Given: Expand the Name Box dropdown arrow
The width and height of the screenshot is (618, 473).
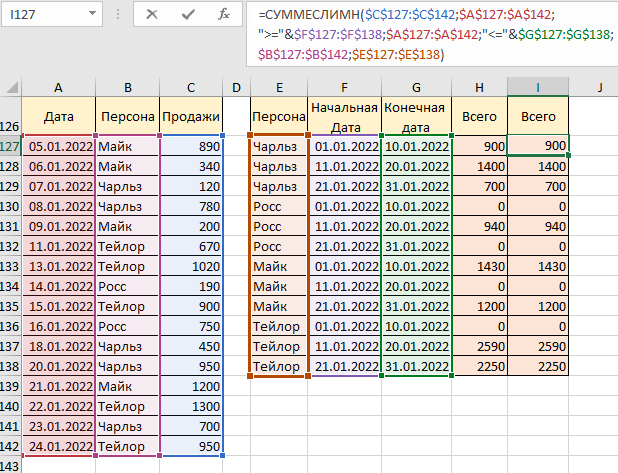Looking at the screenshot, I should pos(91,15).
